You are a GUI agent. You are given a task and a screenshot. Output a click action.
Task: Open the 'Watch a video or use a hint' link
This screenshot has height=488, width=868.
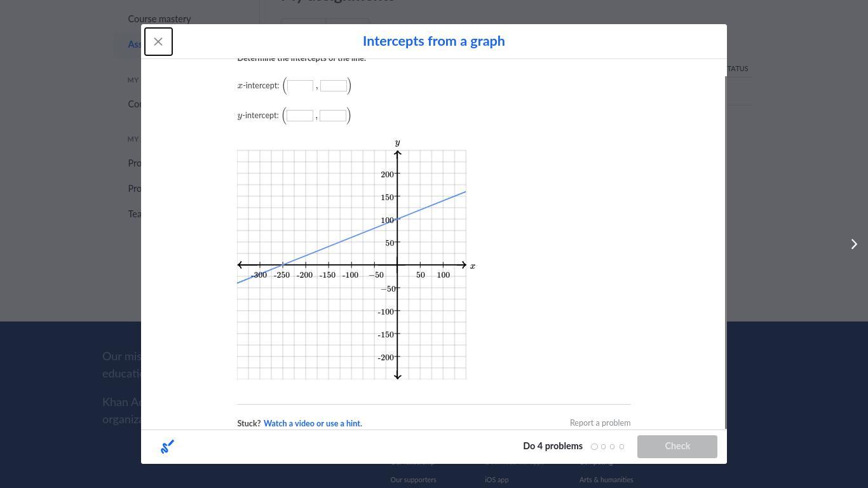coord(313,424)
